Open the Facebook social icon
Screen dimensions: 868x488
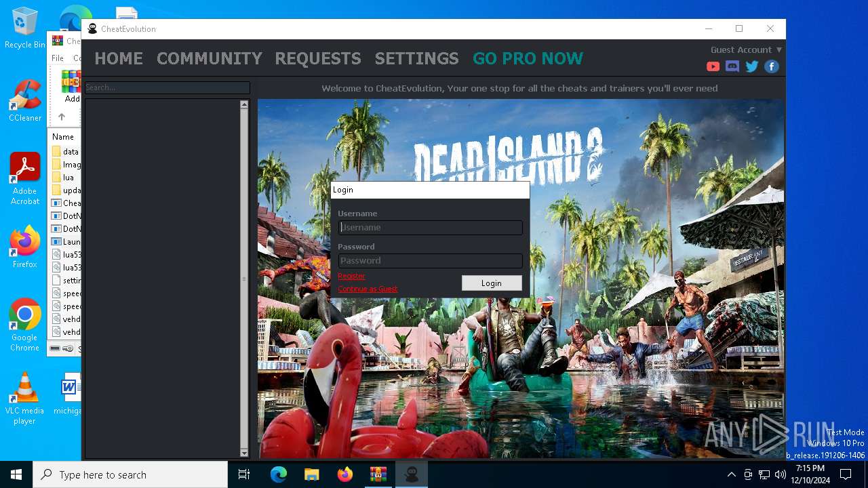tap(772, 66)
